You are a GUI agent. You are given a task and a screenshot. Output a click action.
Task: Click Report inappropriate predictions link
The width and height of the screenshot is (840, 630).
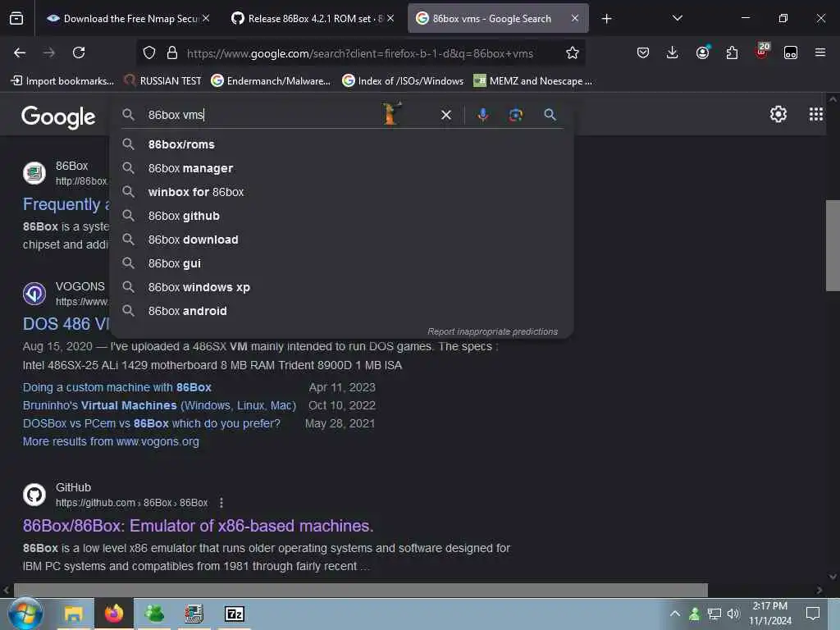coord(492,331)
